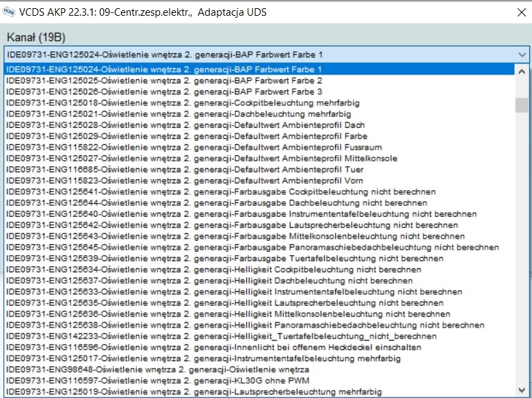Select BAP Farbwert Farbe 3 channel

(x=164, y=92)
